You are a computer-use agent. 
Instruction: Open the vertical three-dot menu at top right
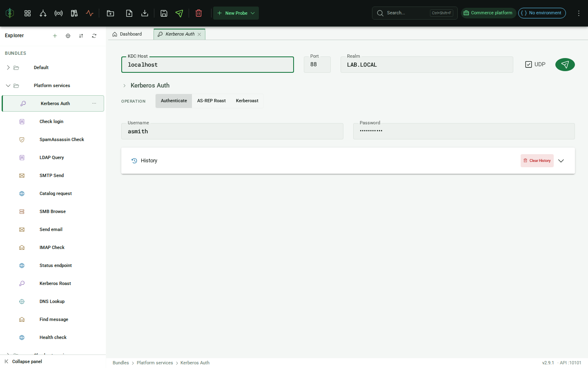point(579,13)
